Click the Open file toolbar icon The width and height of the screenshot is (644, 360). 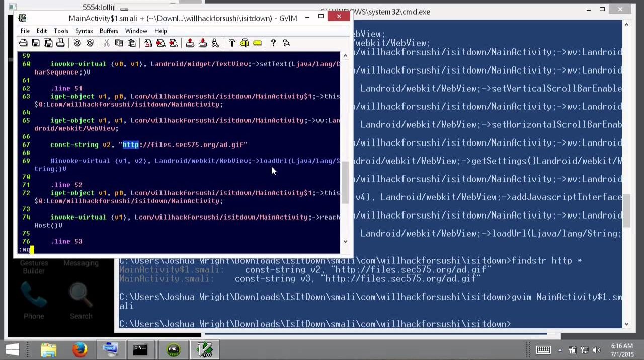23,43
